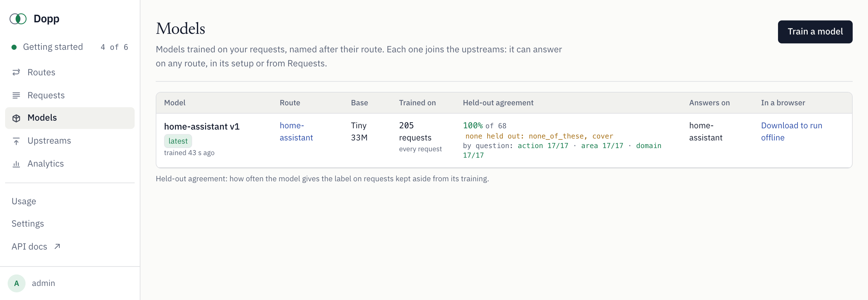Click the In a browser column header
The image size is (868, 300).
[x=783, y=103]
